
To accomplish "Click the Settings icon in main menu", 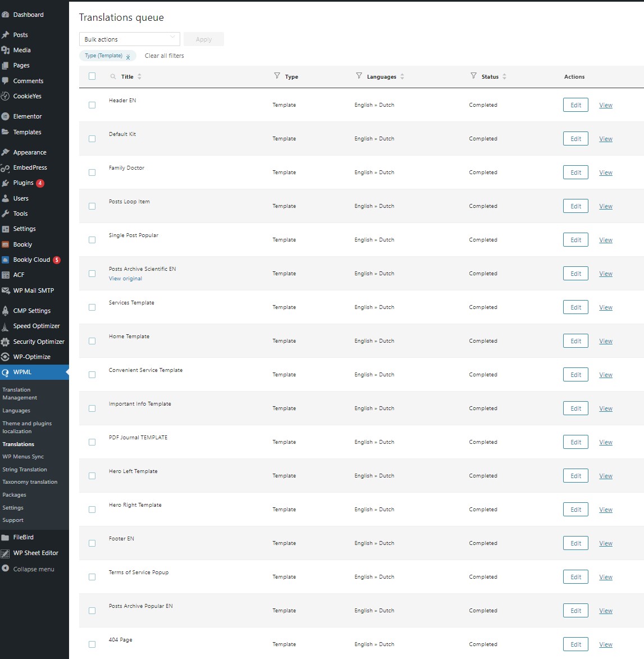I will pyautogui.click(x=6, y=229).
